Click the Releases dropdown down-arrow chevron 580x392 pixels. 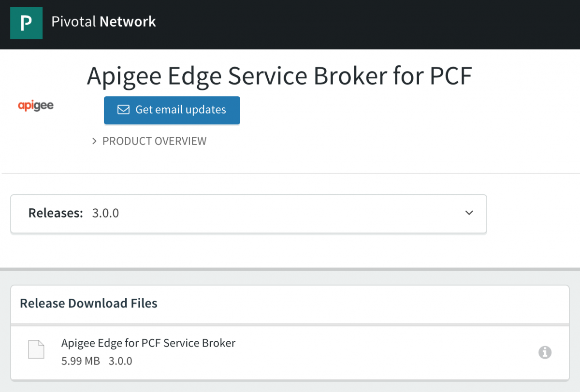pyautogui.click(x=469, y=213)
